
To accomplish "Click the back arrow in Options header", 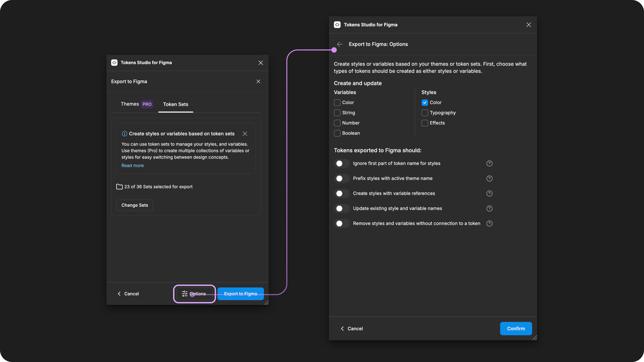I will point(339,44).
